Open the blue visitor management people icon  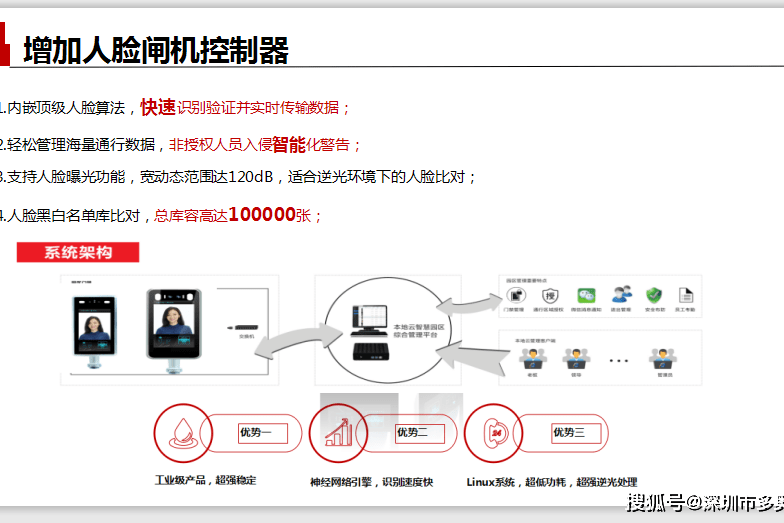pyautogui.click(x=621, y=295)
